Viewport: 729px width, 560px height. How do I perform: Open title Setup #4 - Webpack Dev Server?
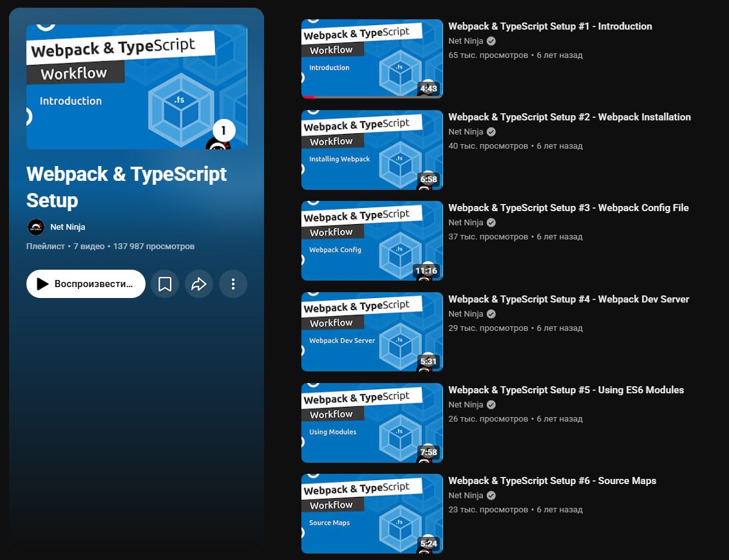[569, 299]
